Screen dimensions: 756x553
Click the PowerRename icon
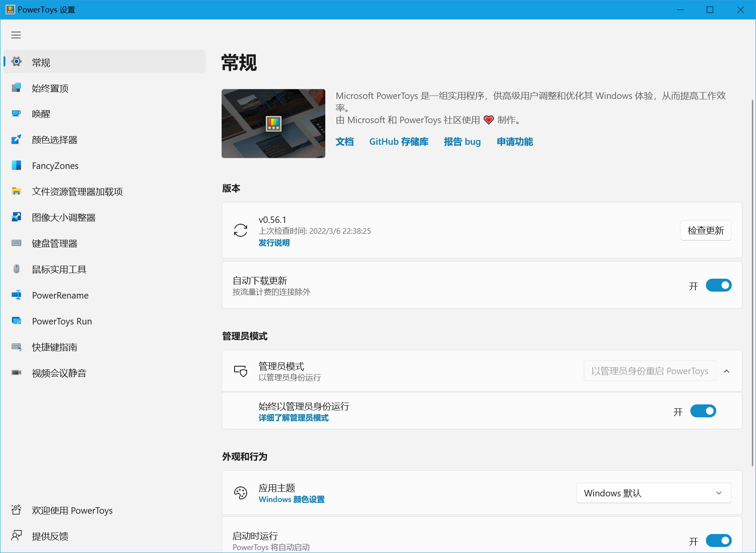(x=16, y=295)
